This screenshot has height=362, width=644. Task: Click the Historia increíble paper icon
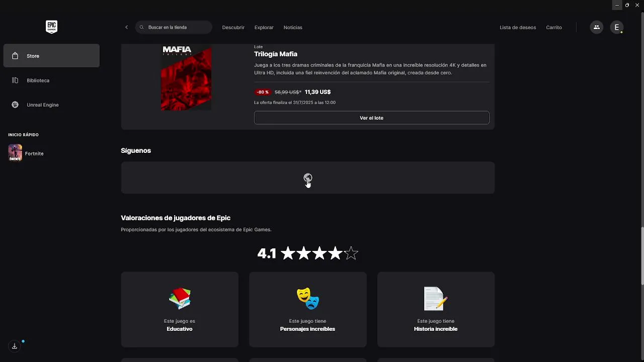coord(436,298)
